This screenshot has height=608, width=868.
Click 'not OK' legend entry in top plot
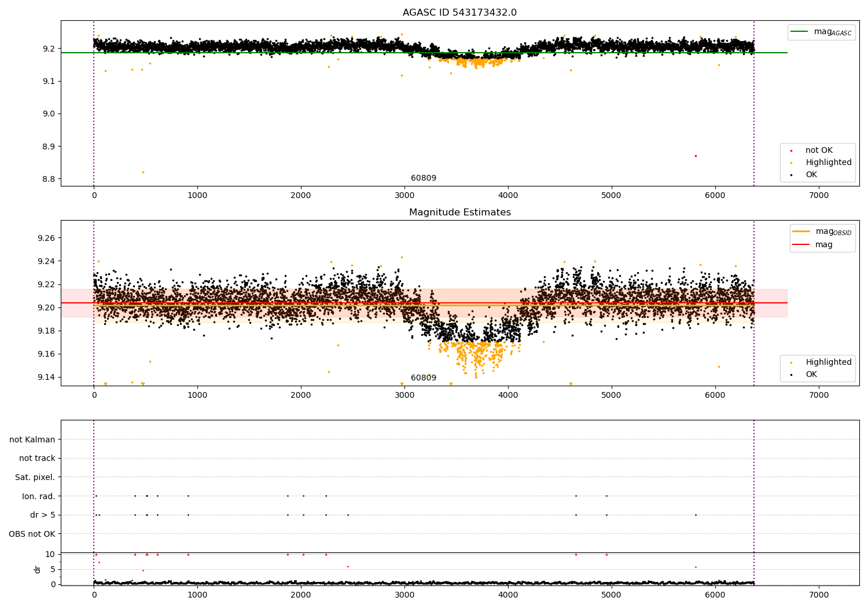point(812,151)
